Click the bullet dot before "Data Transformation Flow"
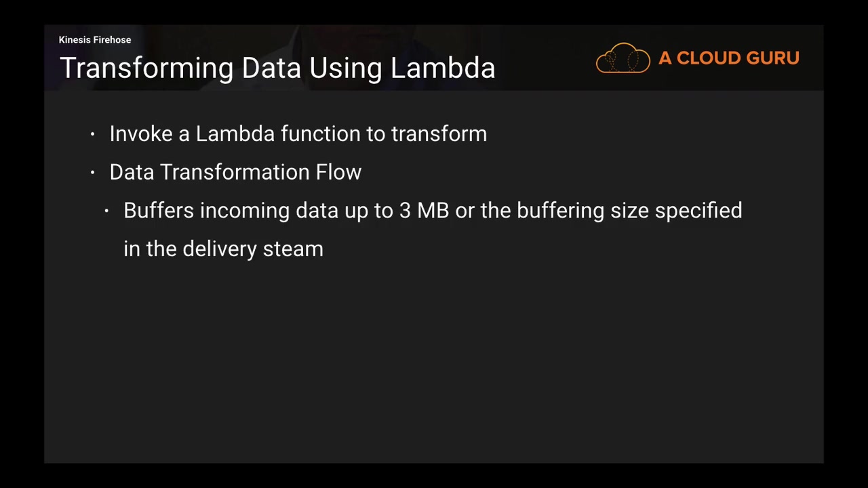 pyautogui.click(x=93, y=173)
